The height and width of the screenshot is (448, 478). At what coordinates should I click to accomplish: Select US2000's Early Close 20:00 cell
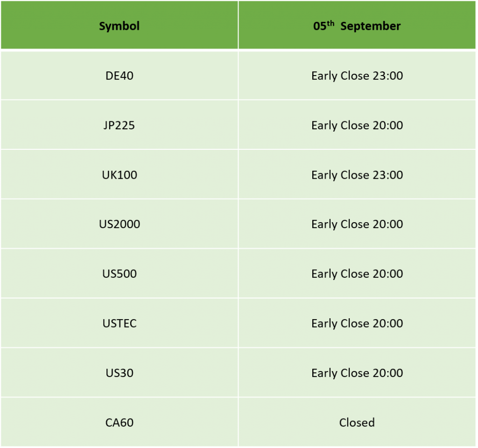tap(357, 224)
